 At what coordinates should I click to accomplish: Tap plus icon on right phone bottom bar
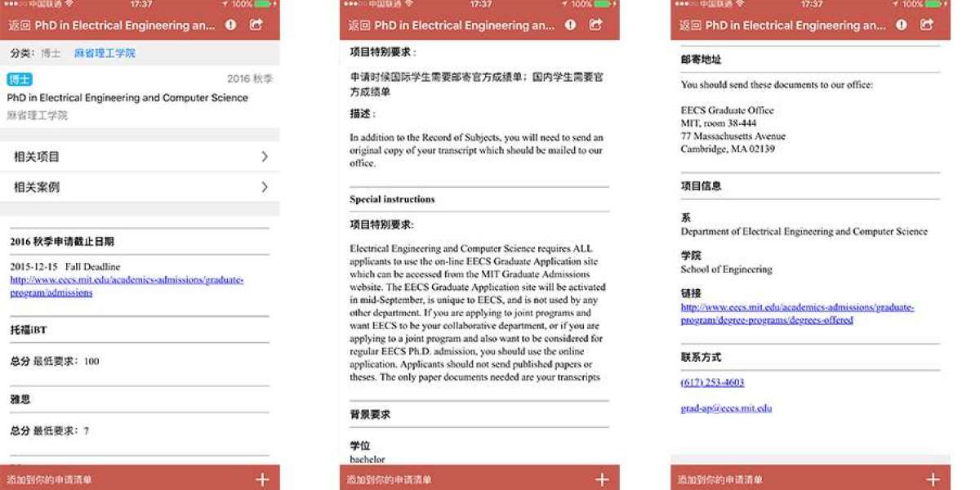pos(933,479)
